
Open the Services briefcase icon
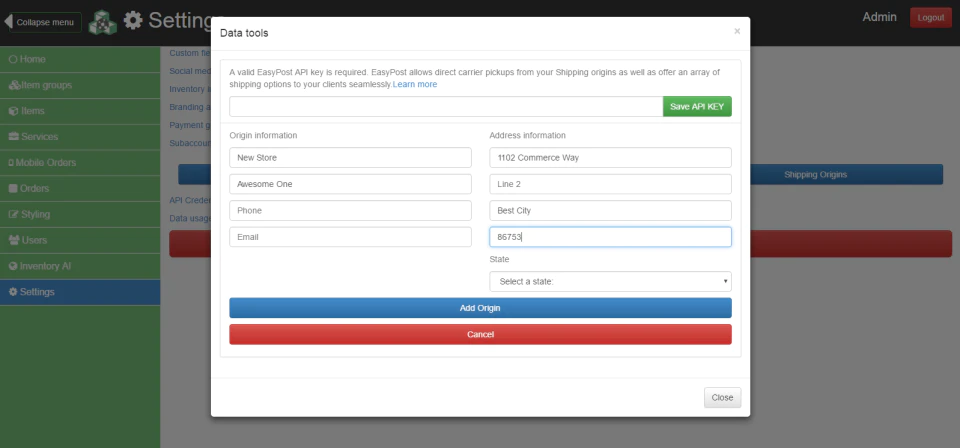(13, 137)
